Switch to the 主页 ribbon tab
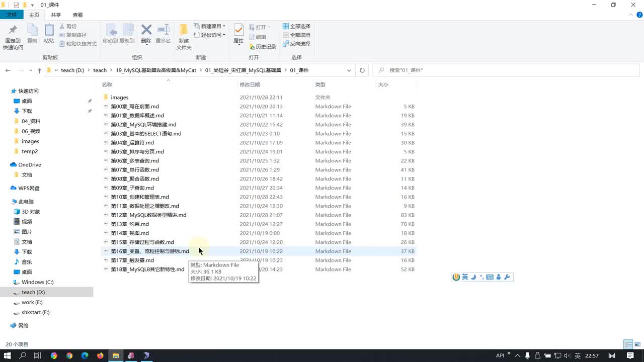The height and width of the screenshot is (362, 644). (34, 15)
